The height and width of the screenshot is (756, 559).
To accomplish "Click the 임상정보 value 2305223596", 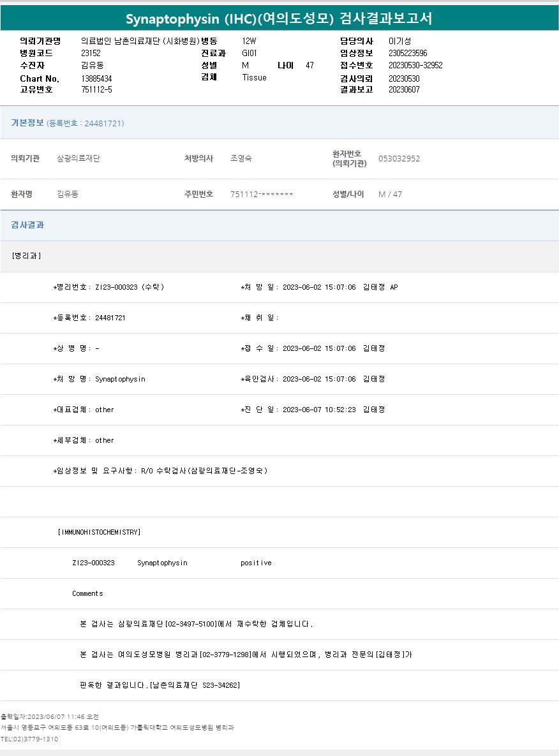I will pyautogui.click(x=407, y=53).
